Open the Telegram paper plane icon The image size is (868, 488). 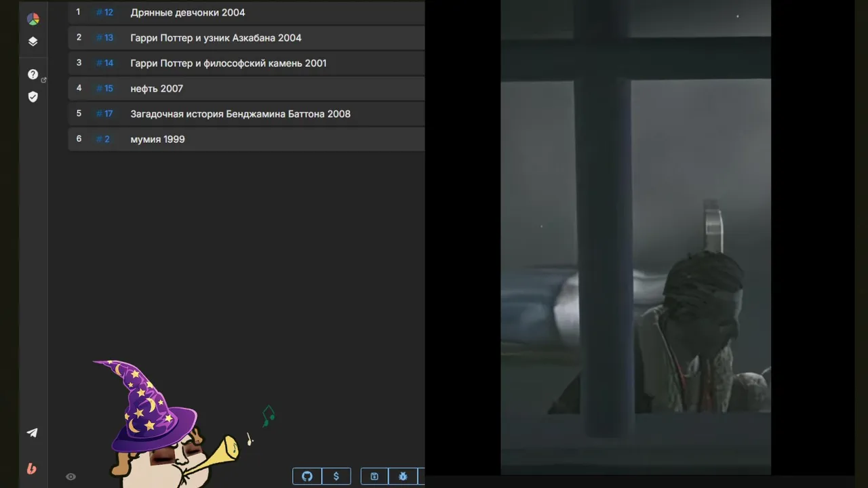tap(32, 432)
